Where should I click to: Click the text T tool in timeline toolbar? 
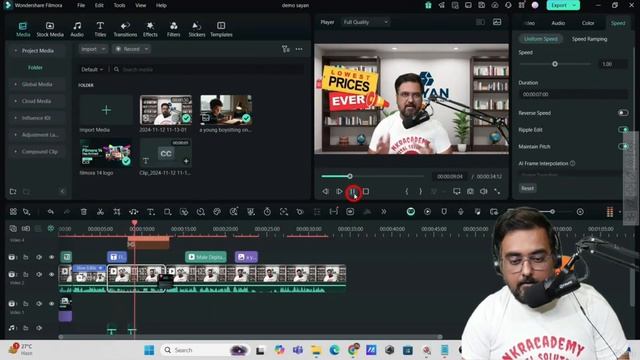coord(151,212)
